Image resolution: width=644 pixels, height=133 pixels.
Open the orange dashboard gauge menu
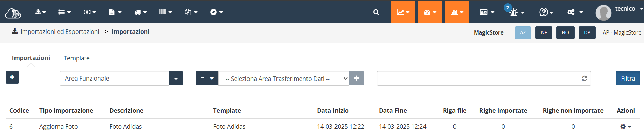pos(430,12)
